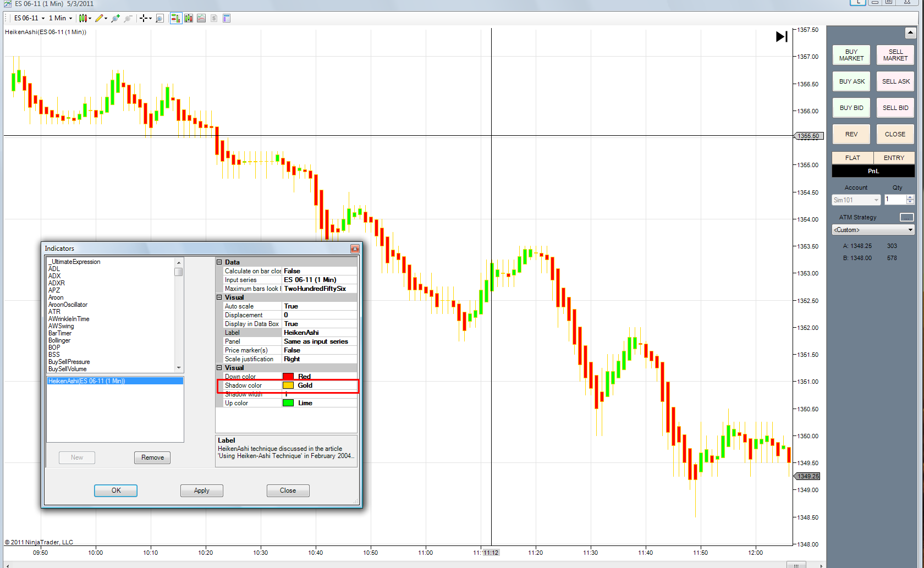Image resolution: width=924 pixels, height=568 pixels.
Task: Select the Price marker(s) False value
Action: coord(320,350)
